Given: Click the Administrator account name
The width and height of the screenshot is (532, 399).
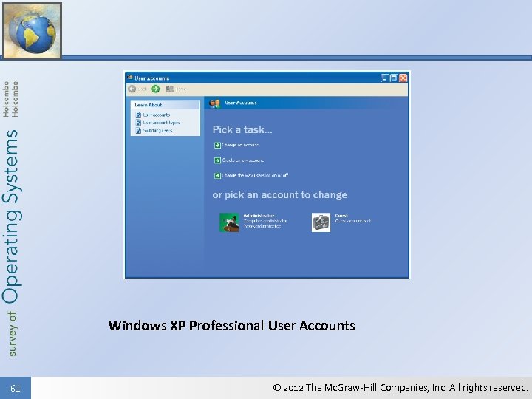Looking at the screenshot, I should [259, 216].
